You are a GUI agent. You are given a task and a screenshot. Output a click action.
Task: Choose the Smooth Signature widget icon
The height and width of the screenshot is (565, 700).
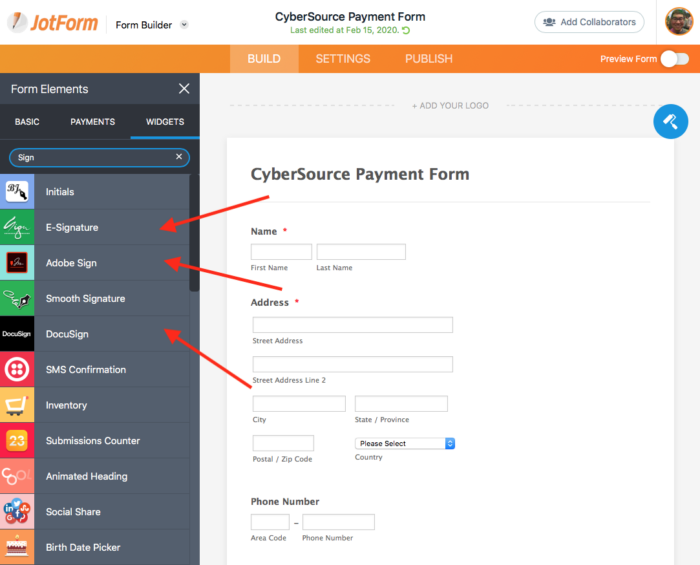(x=17, y=298)
